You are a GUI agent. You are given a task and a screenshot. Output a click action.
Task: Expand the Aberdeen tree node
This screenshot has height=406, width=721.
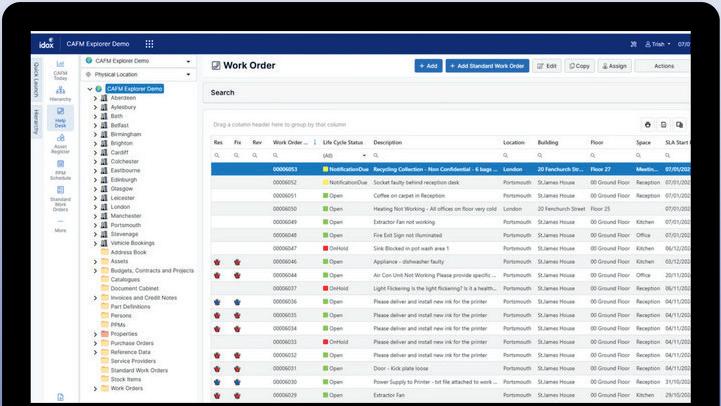[x=95, y=98]
